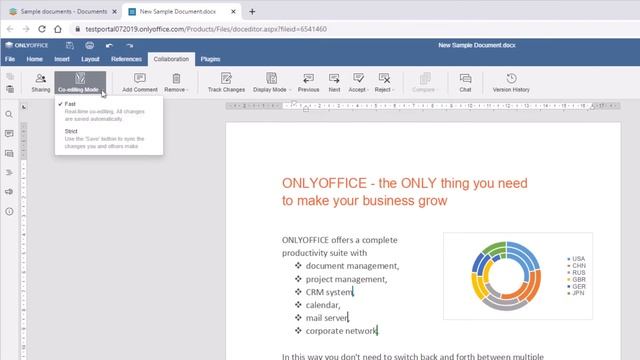The width and height of the screenshot is (640, 360).
Task: Open the Chat sidebar icon
Action: (x=9, y=153)
